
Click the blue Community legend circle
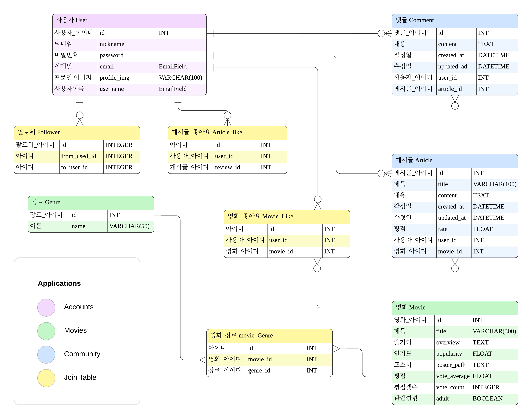[46, 355]
